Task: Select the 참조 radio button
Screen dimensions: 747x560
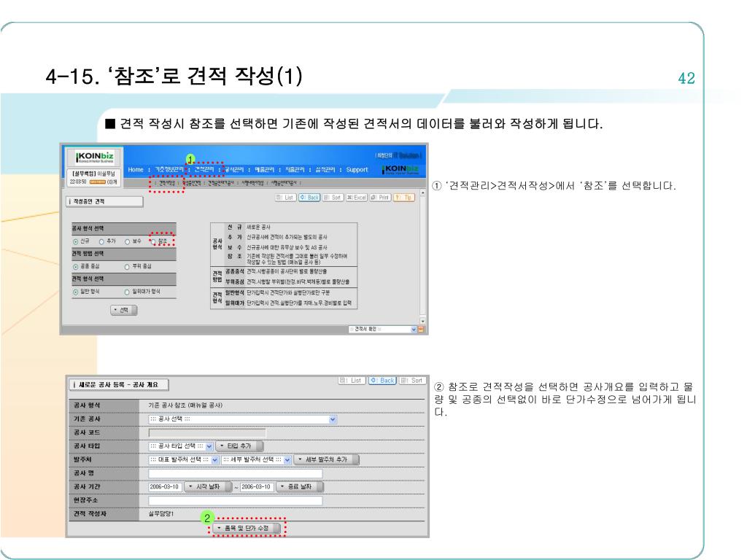Action: 153,242
